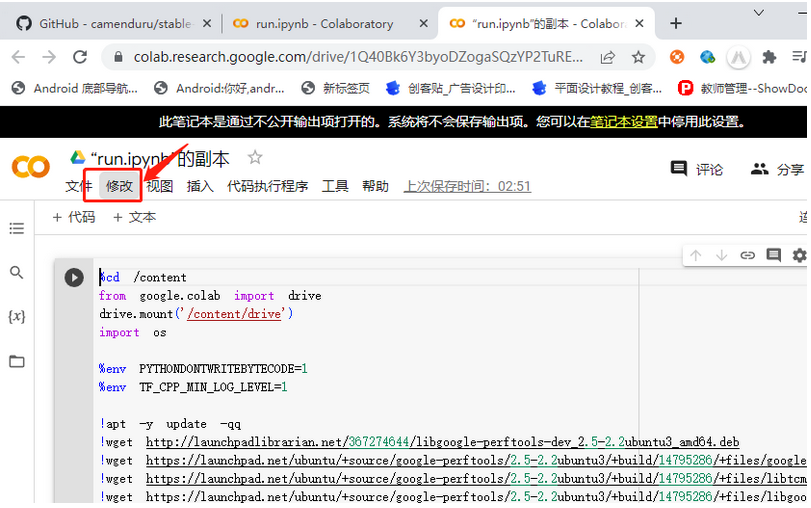Share this page icon in address bar
811x508 pixels.
pos(608,57)
